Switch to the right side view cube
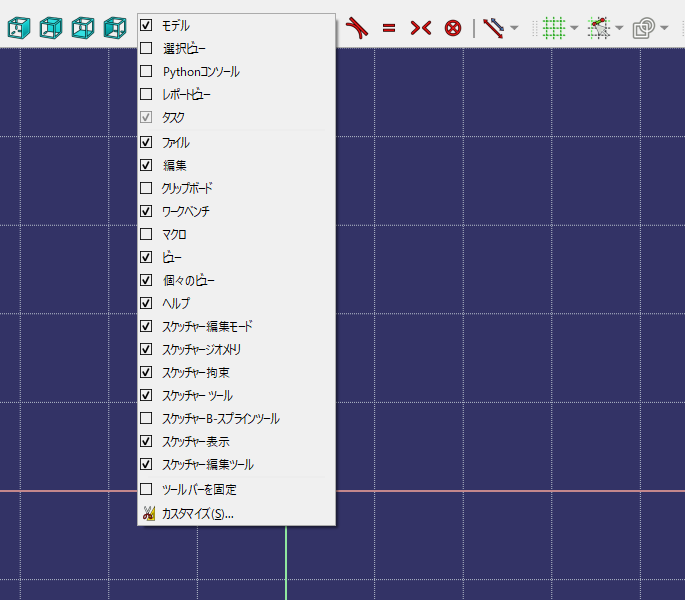 click(x=19, y=28)
